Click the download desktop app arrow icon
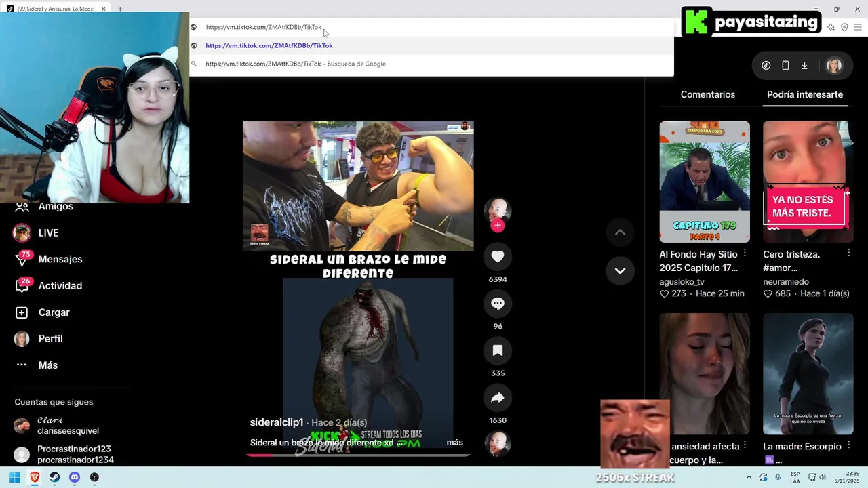 tap(804, 66)
